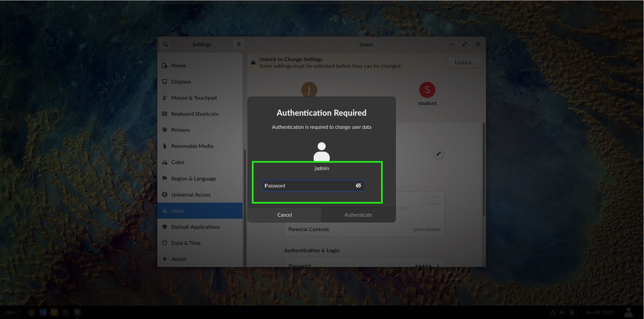644x319 pixels.
Task: Click the jadmin user silhouette in the dialog
Action: [322, 152]
